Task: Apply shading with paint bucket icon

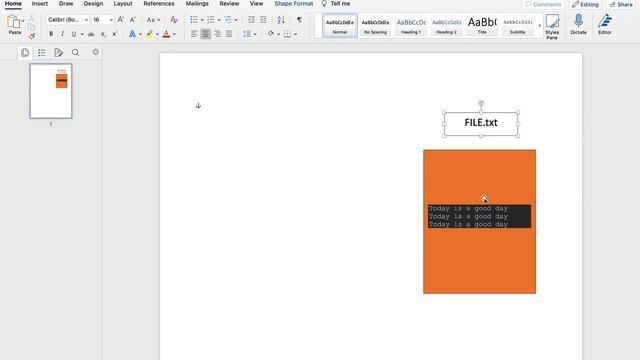Action: [x=271, y=34]
